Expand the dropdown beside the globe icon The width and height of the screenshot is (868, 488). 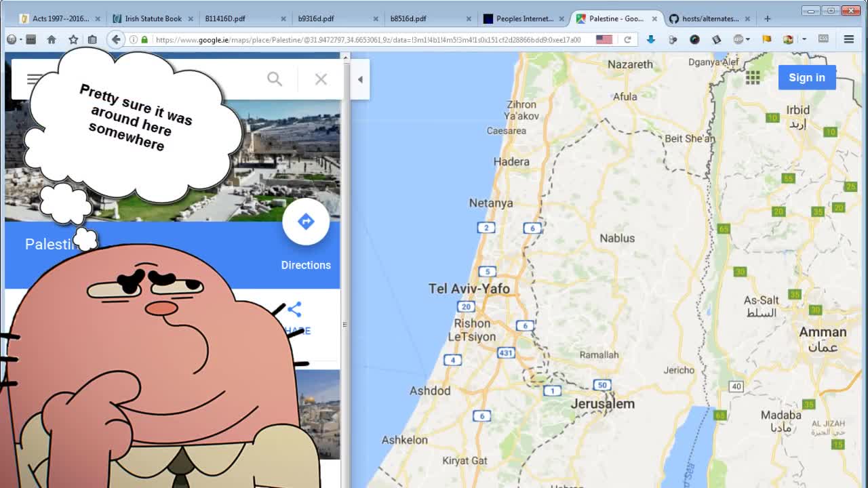[x=747, y=40]
